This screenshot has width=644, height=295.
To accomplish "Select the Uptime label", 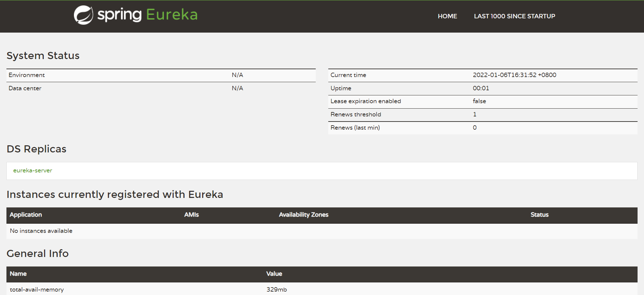I will tap(341, 88).
